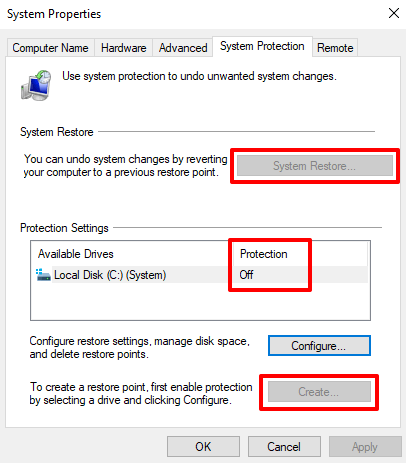Switch to the Remote tab
The image size is (406, 463).
335,48
